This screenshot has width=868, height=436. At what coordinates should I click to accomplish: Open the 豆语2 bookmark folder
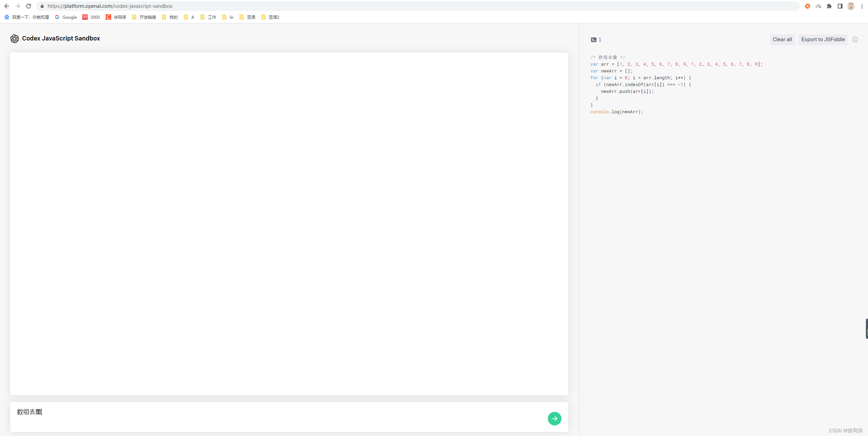click(x=271, y=17)
